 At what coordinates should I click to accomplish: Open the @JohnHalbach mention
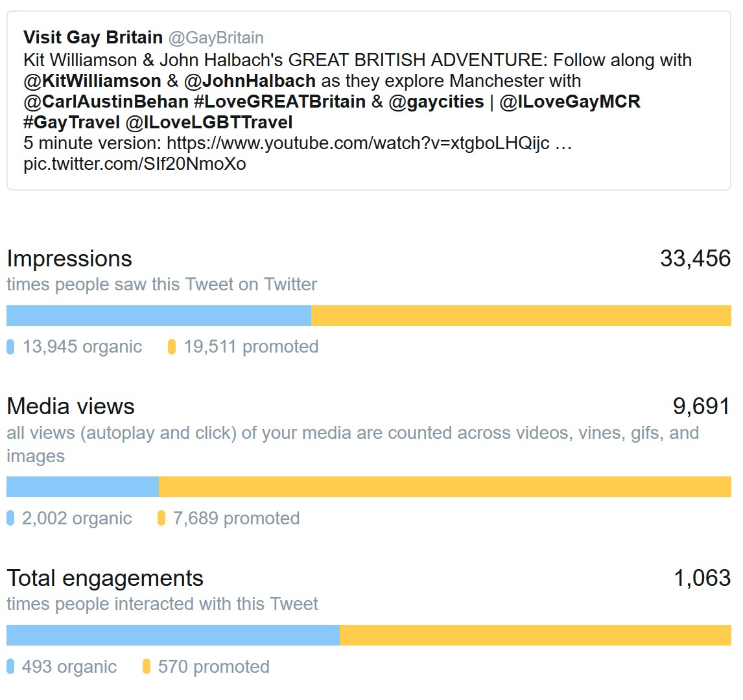coord(250,81)
